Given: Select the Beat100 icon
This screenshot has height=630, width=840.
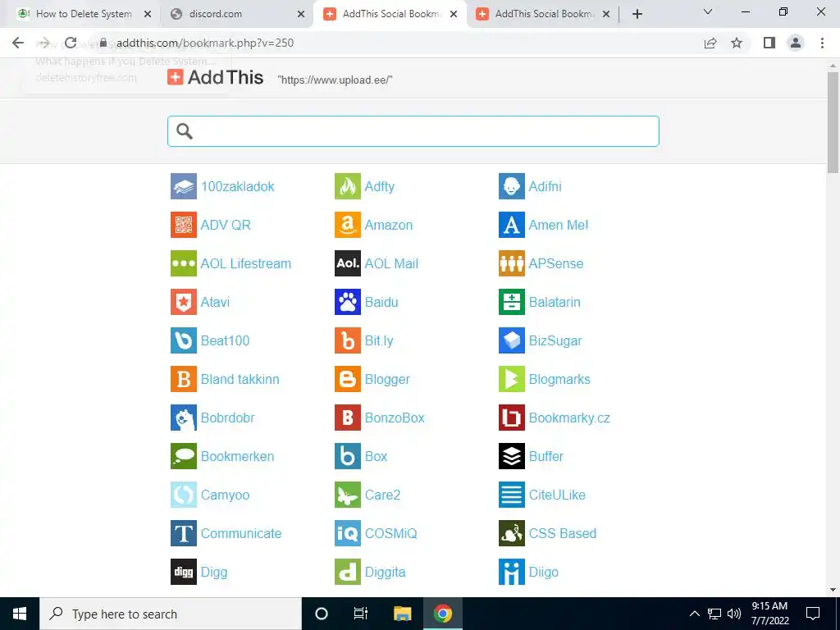Looking at the screenshot, I should click(x=183, y=340).
